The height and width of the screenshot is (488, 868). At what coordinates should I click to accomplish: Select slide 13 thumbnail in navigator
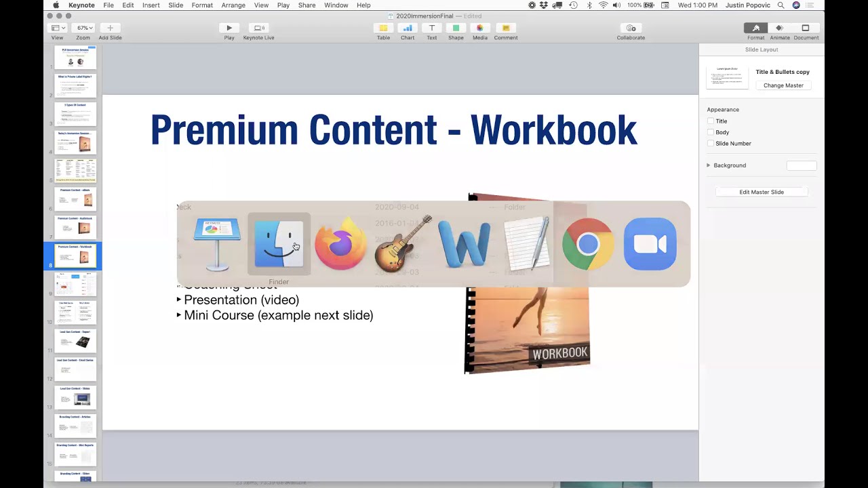(x=75, y=398)
